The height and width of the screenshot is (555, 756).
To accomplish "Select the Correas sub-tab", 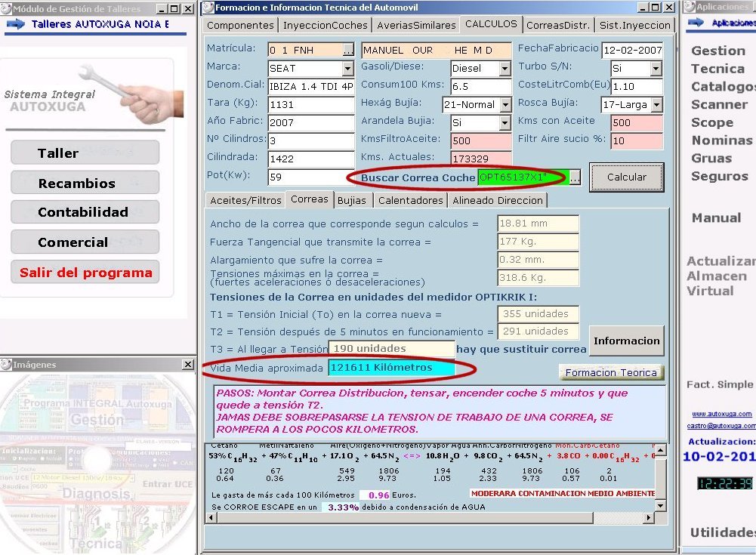I will 309,199.
